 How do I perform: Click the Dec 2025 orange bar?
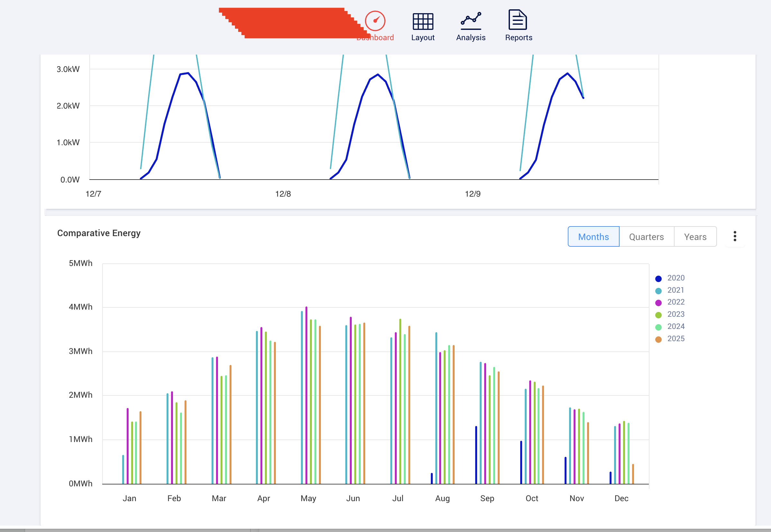pyautogui.click(x=633, y=474)
